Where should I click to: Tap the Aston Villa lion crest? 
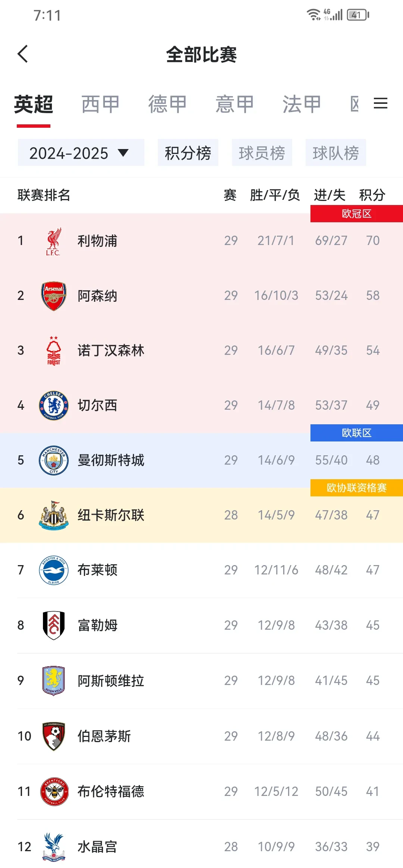(53, 681)
